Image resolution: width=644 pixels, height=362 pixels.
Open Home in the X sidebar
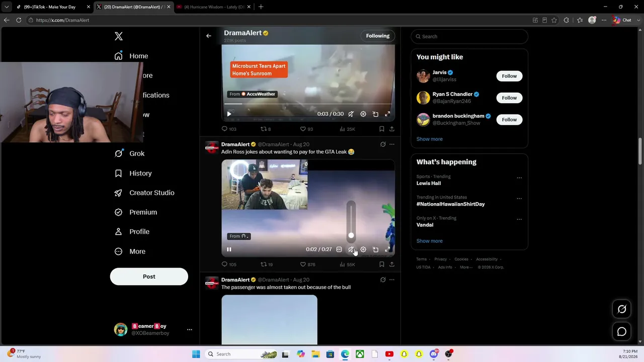click(x=131, y=56)
